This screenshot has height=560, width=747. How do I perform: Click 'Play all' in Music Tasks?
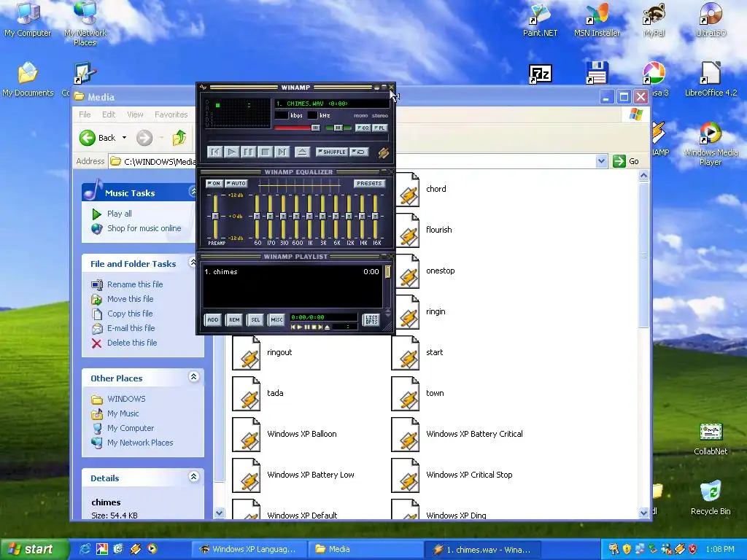point(120,214)
